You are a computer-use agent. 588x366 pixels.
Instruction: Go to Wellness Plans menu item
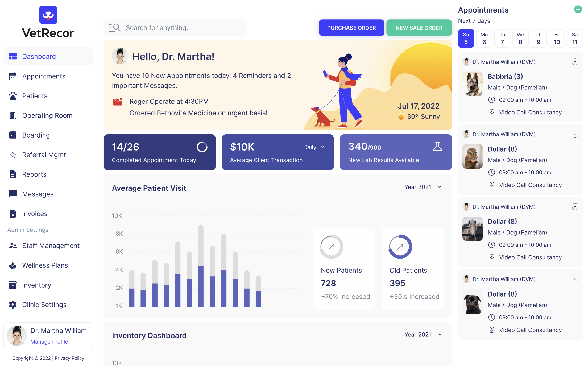(x=45, y=265)
